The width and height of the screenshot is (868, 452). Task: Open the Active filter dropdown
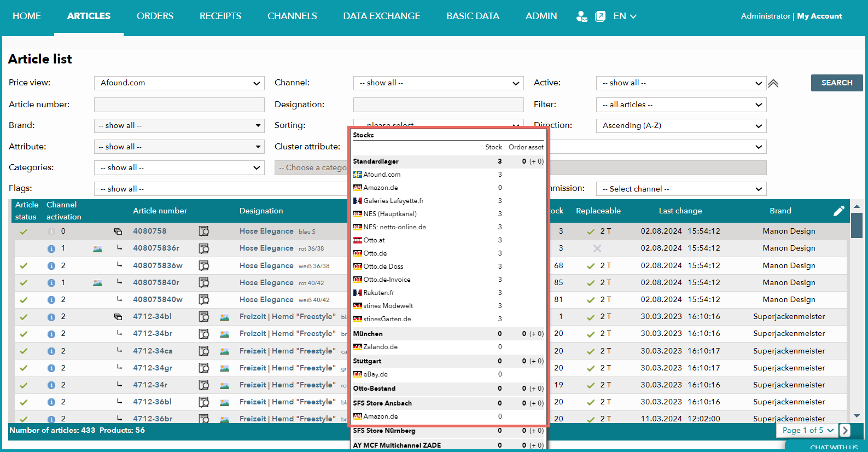[681, 83]
